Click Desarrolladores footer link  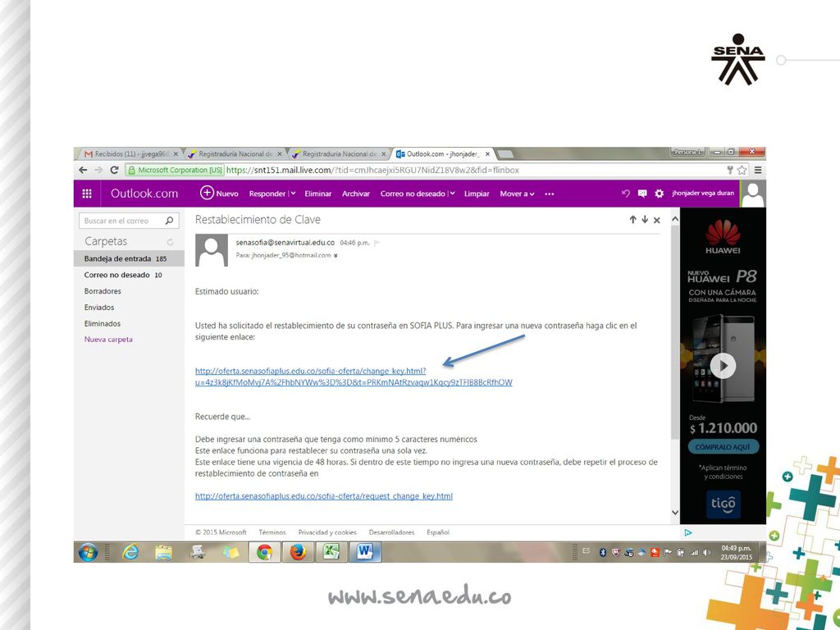click(x=391, y=532)
